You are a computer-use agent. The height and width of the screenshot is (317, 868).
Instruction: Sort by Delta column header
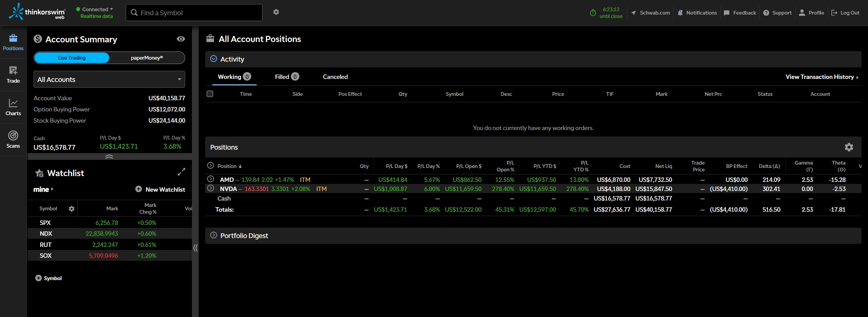coord(769,166)
